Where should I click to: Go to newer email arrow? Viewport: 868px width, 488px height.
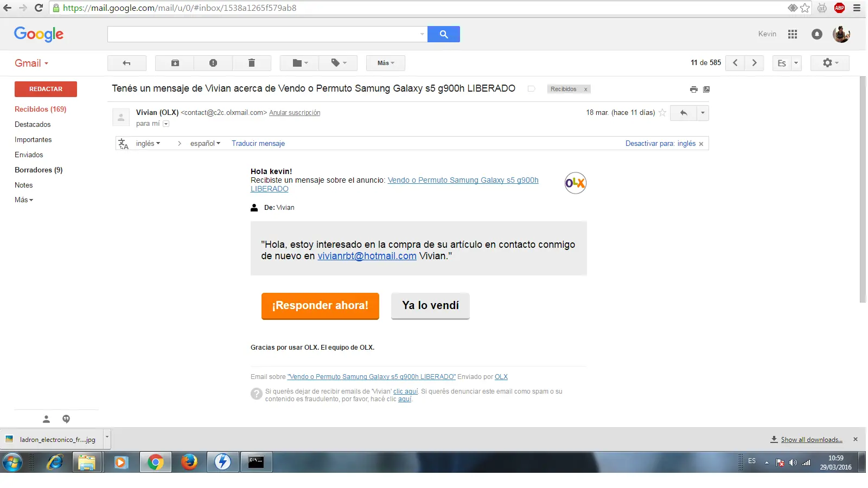point(735,63)
